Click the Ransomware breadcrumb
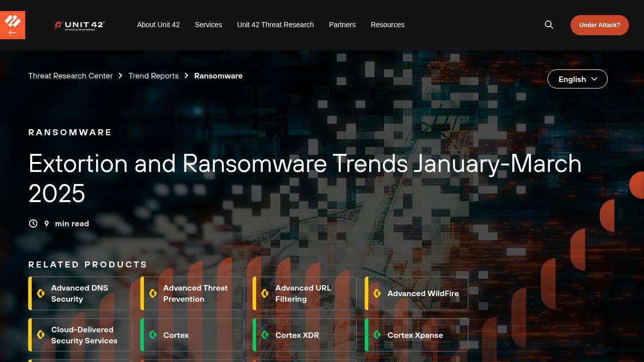The width and height of the screenshot is (644, 362). tap(218, 75)
